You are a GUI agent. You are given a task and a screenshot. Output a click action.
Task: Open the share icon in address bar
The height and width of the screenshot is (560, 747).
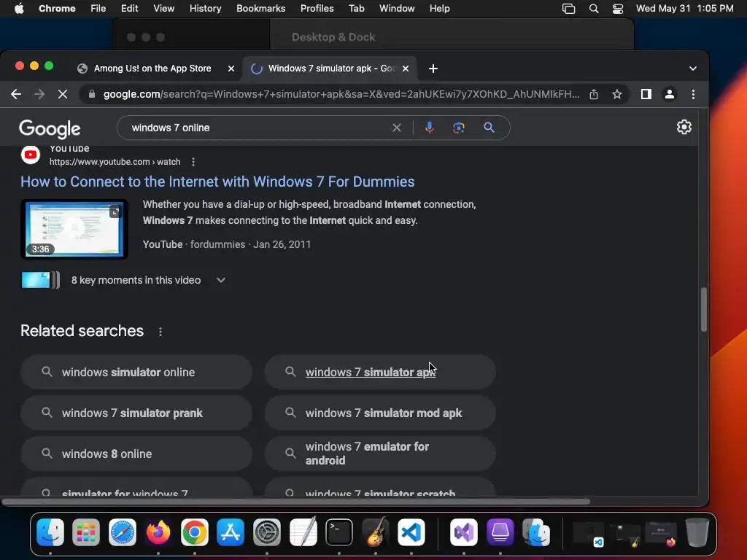[x=594, y=94]
